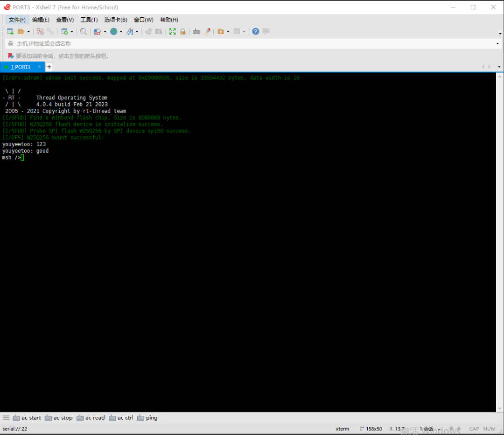
Task: Expand the toolbar overflow arrow
Action: (x=500, y=34)
